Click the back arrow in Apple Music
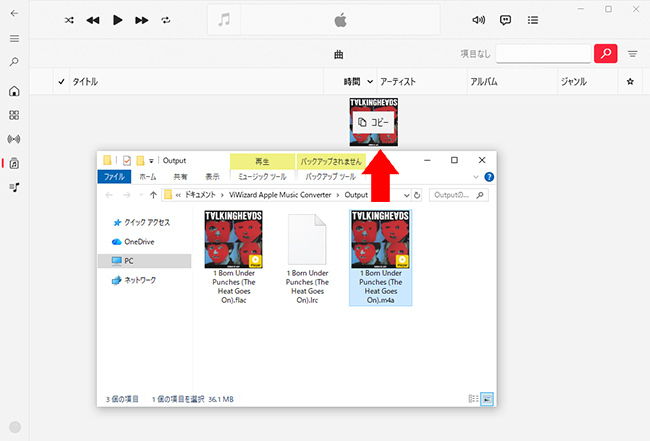 coord(14,13)
